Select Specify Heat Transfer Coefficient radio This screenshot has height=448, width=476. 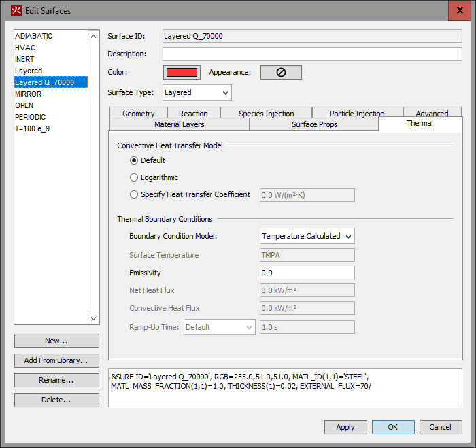[x=134, y=194]
